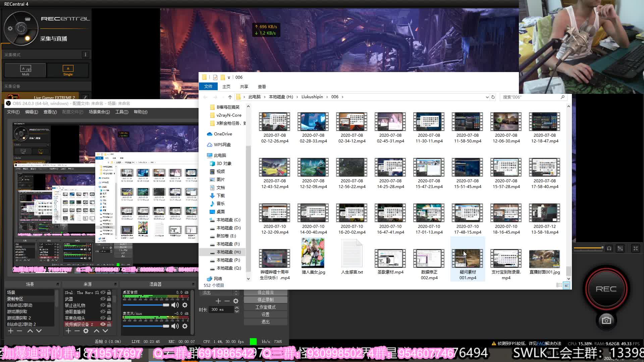Viewport: 644px width, 362px height.
Task: Take a snapshot with camera icon
Action: 606,321
